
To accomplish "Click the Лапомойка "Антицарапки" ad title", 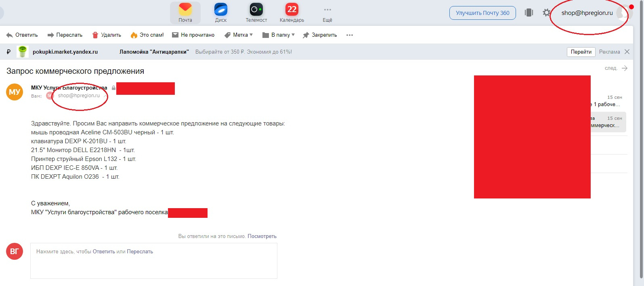I will 154,52.
